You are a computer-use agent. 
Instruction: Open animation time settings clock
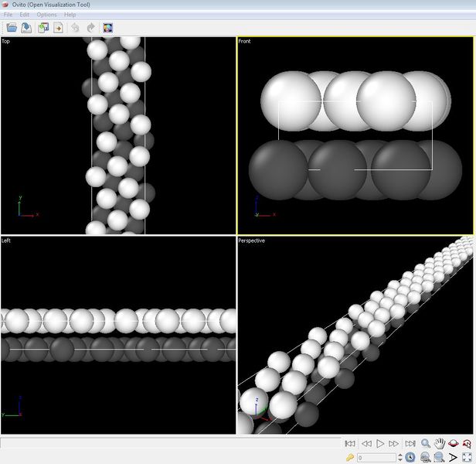click(x=410, y=458)
